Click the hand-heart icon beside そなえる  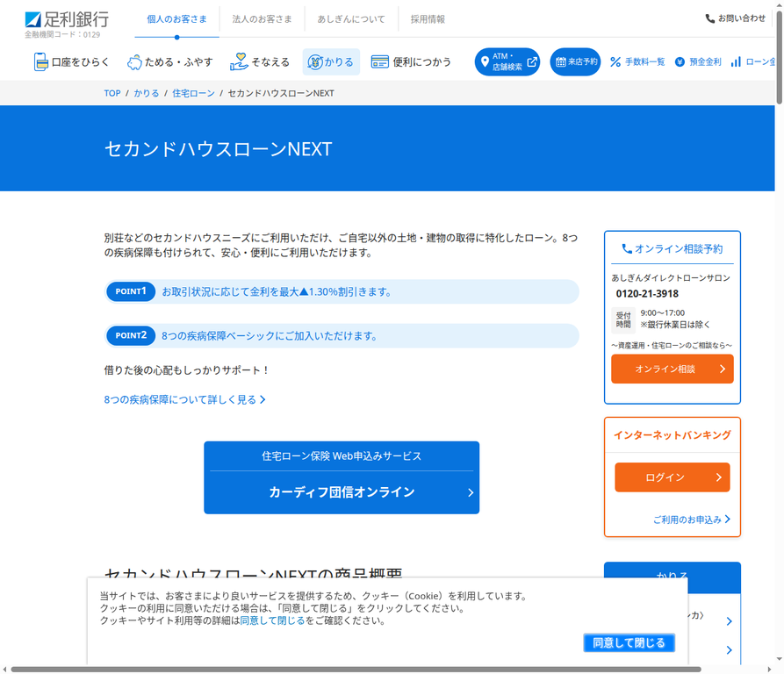point(239,62)
